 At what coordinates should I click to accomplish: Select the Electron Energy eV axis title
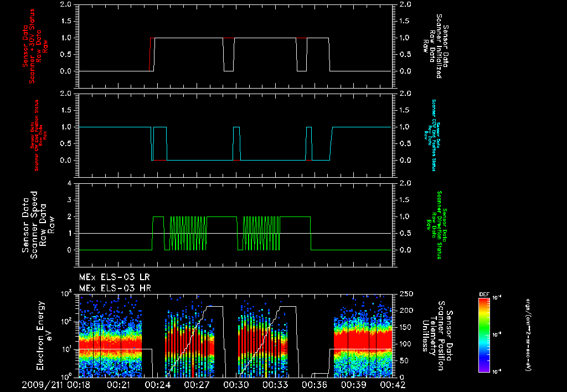click(44, 336)
